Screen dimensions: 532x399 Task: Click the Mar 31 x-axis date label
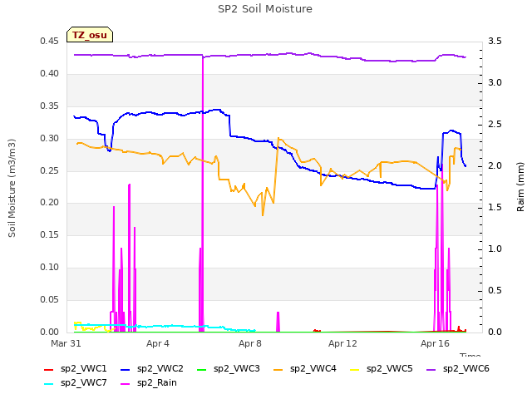coord(66,343)
